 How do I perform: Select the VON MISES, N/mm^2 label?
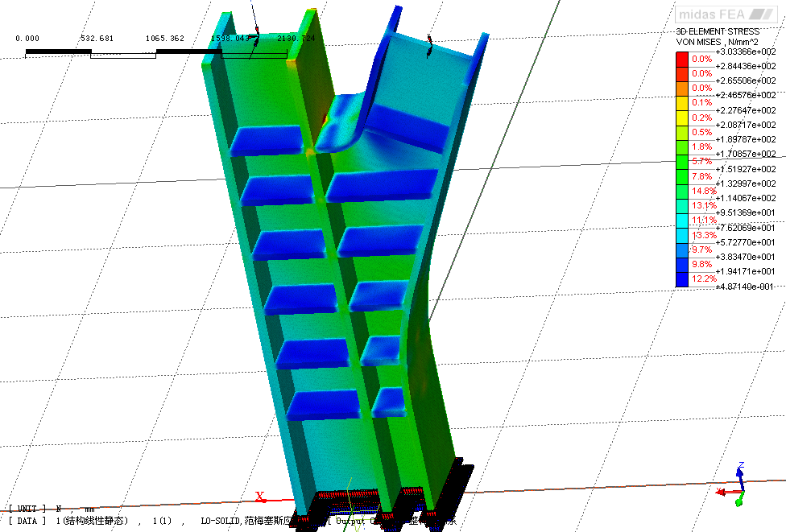click(717, 42)
